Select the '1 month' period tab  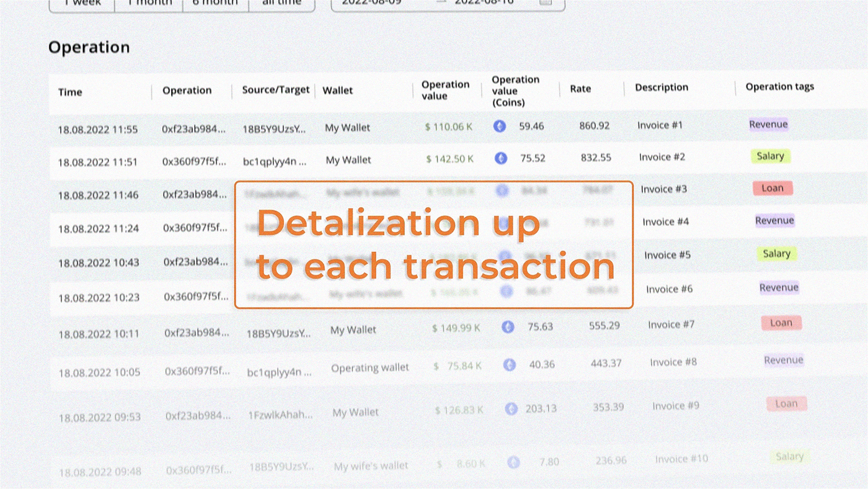149,3
